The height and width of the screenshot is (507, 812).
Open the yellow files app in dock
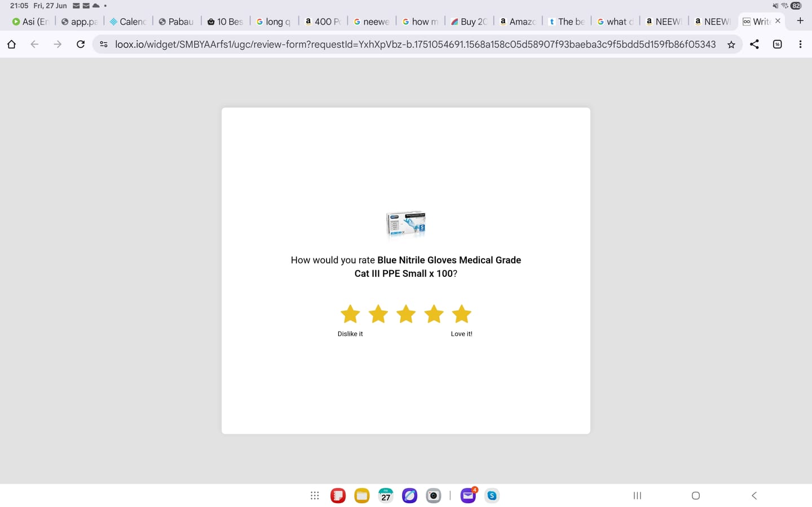pyautogui.click(x=362, y=496)
